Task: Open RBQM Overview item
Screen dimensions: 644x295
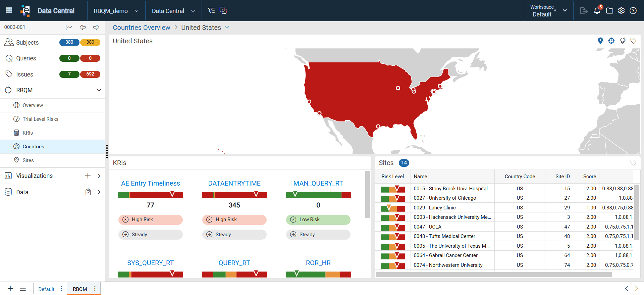Action: click(x=52, y=105)
